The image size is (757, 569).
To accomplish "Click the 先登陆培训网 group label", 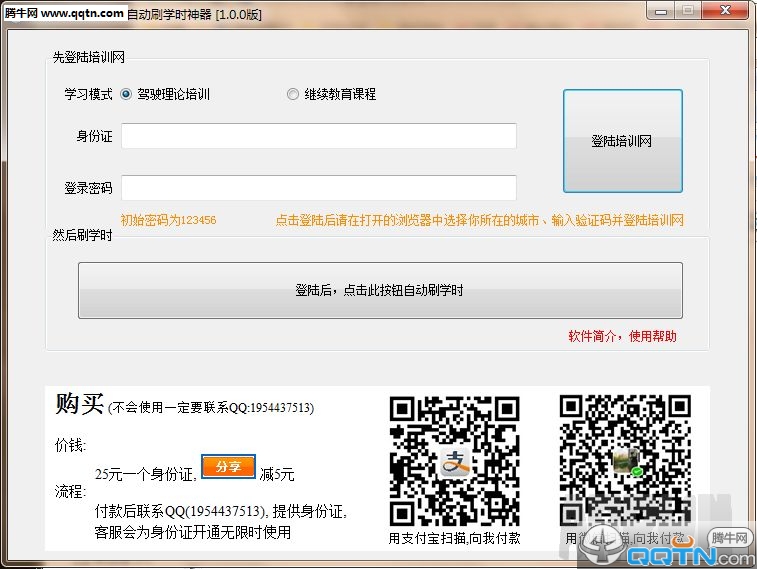I will pos(89,57).
